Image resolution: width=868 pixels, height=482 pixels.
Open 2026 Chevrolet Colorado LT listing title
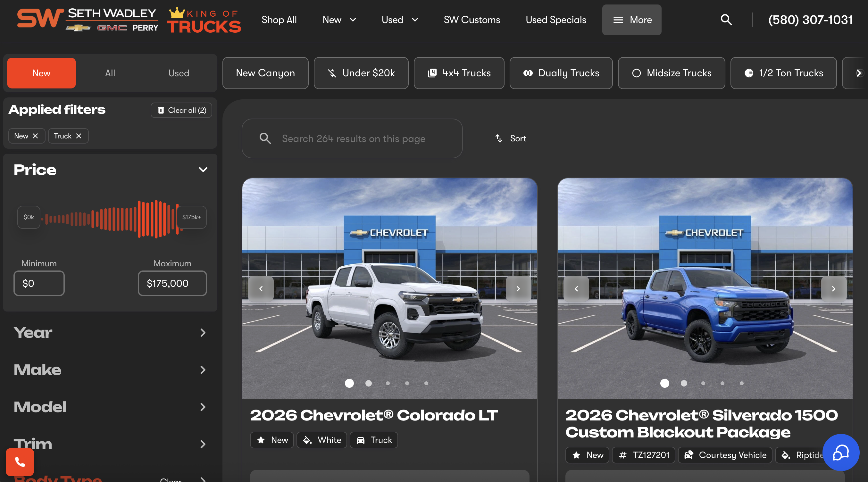click(x=374, y=415)
